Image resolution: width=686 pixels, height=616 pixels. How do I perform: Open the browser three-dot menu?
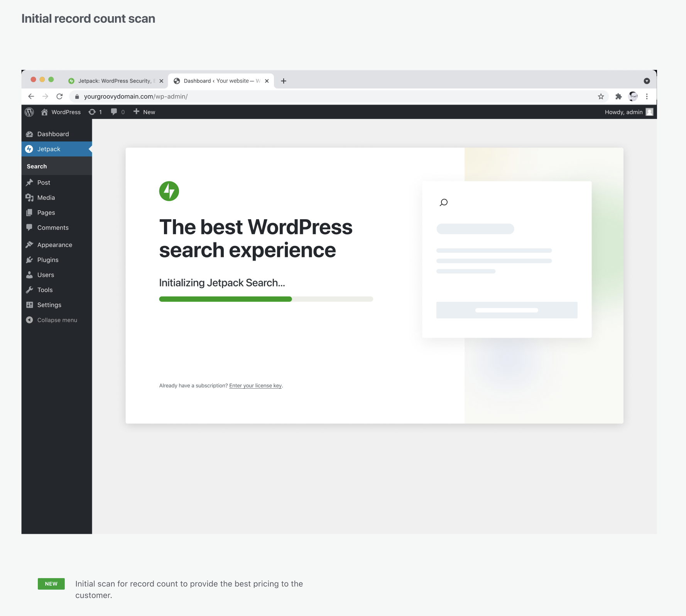(647, 96)
